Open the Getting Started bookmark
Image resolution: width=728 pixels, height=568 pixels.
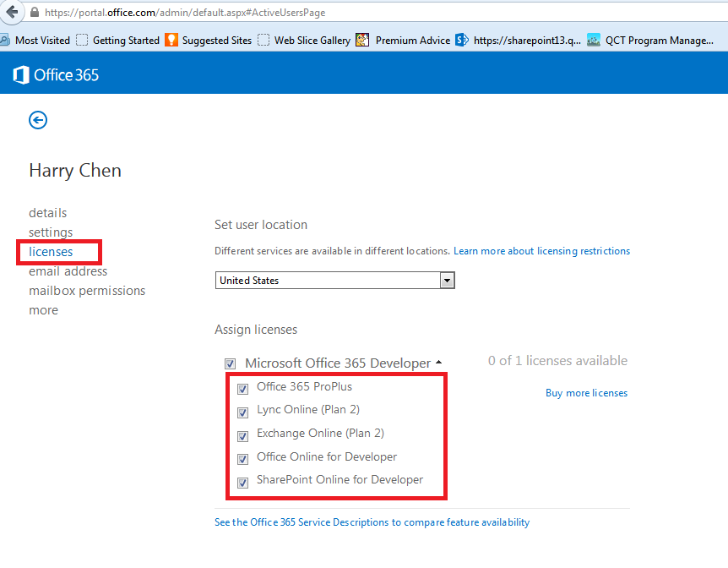point(118,41)
